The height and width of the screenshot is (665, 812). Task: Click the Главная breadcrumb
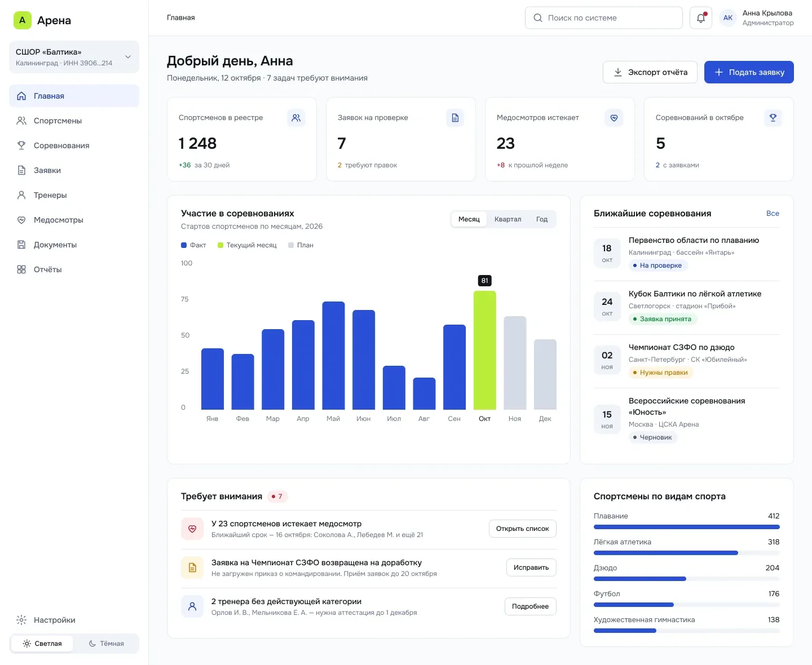coord(181,17)
